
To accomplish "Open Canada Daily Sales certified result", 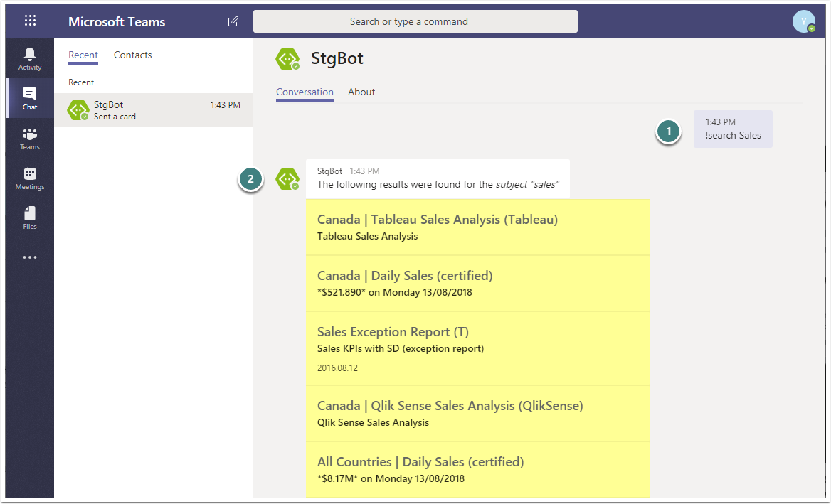I will 405,276.
